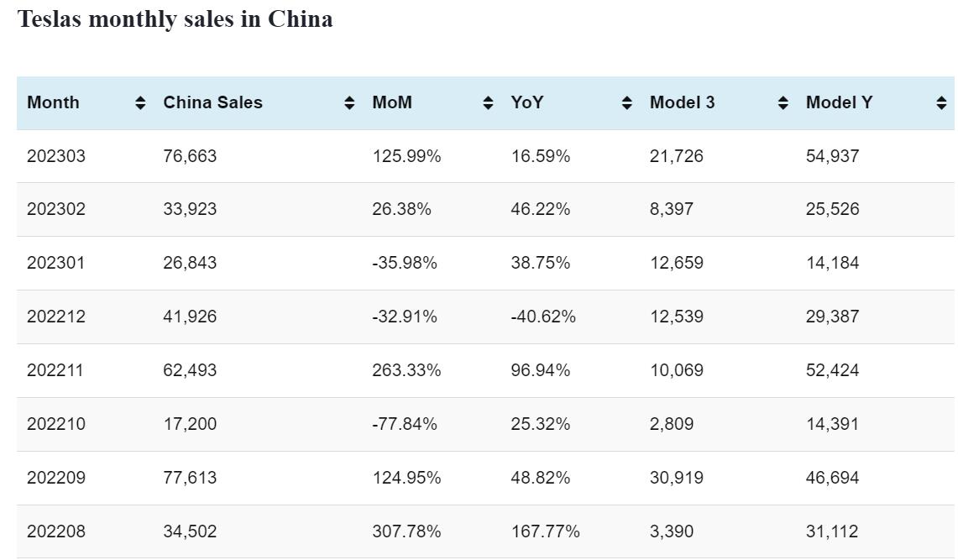Image resolution: width=958 pixels, height=560 pixels.
Task: Click the China Sales header label
Action: click(x=212, y=102)
